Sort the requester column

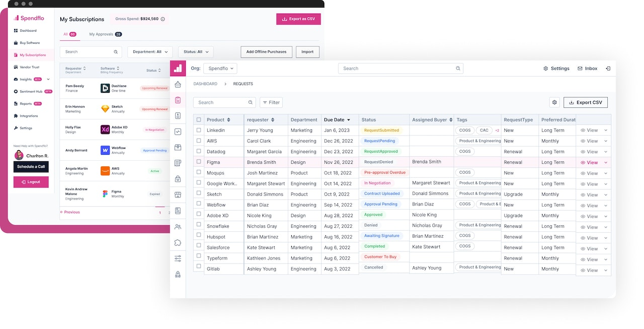tap(273, 120)
